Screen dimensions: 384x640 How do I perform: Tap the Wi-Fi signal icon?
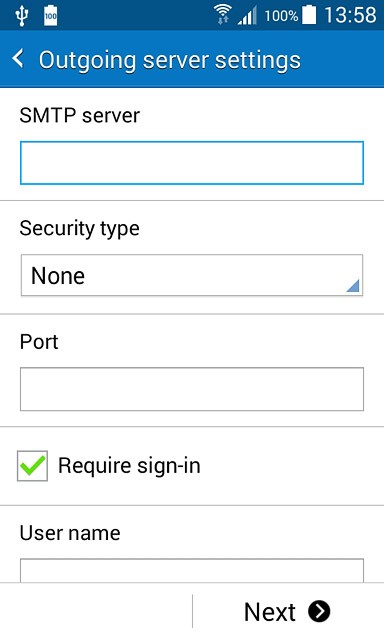click(222, 16)
